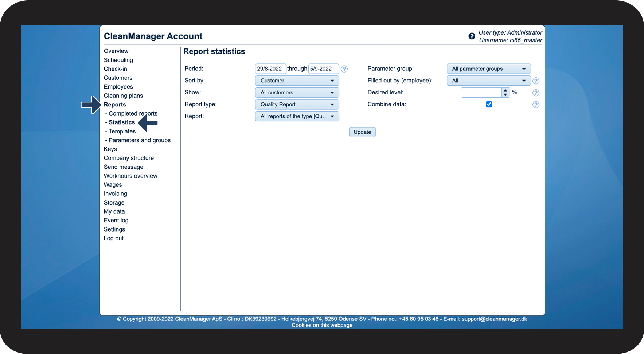Open Send message in the sidebar
This screenshot has width=644, height=354.
[x=124, y=167]
